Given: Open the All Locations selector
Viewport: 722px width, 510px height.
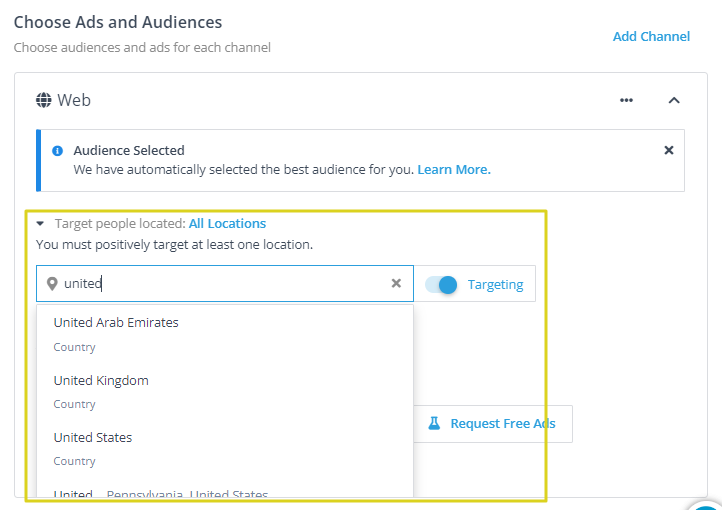Looking at the screenshot, I should [x=227, y=224].
